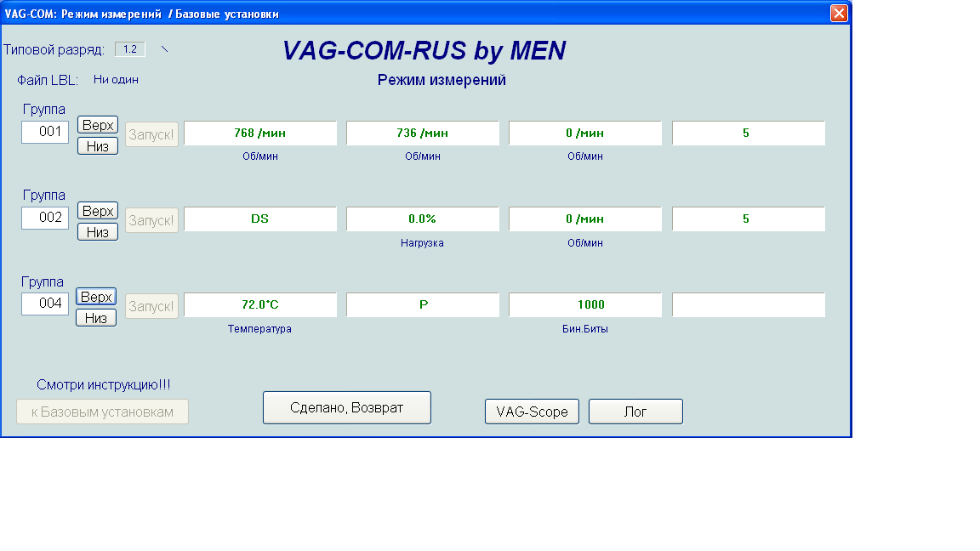Select the 768 /мин value field

[260, 133]
